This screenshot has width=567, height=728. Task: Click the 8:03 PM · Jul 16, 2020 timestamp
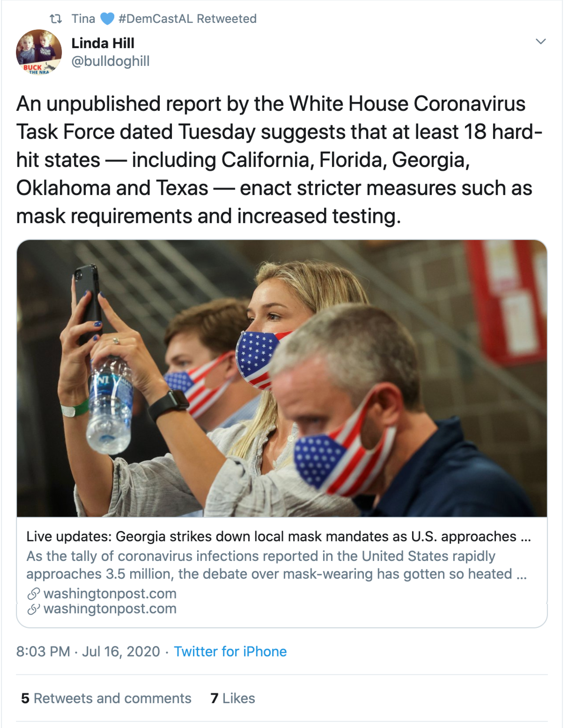88,651
